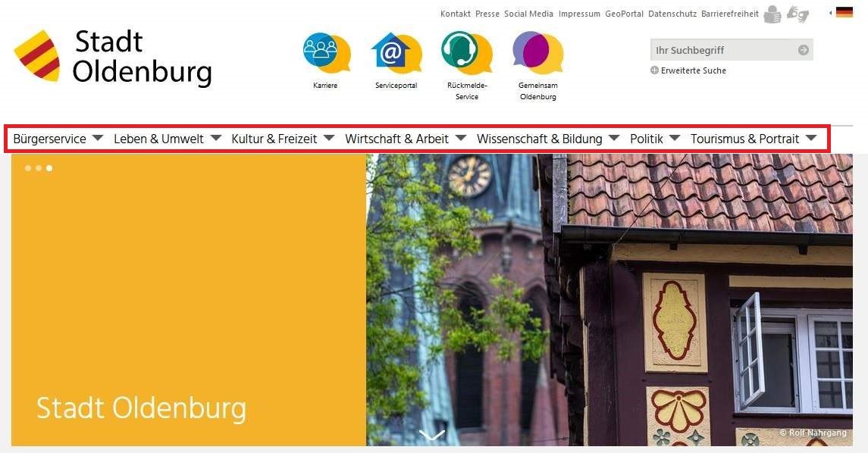Open the Wirtschaft & Arbeit menu
The height and width of the screenshot is (453, 868).
coord(397,139)
